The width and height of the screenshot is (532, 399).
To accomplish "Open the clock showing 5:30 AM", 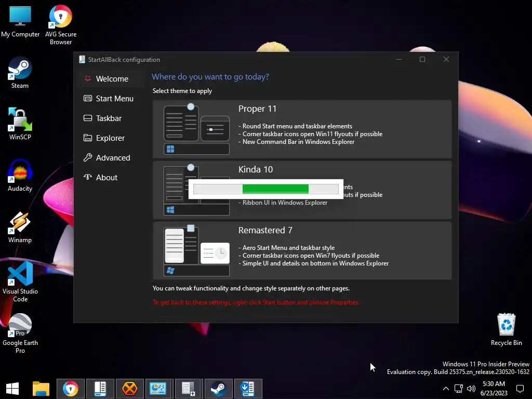I will (x=494, y=389).
